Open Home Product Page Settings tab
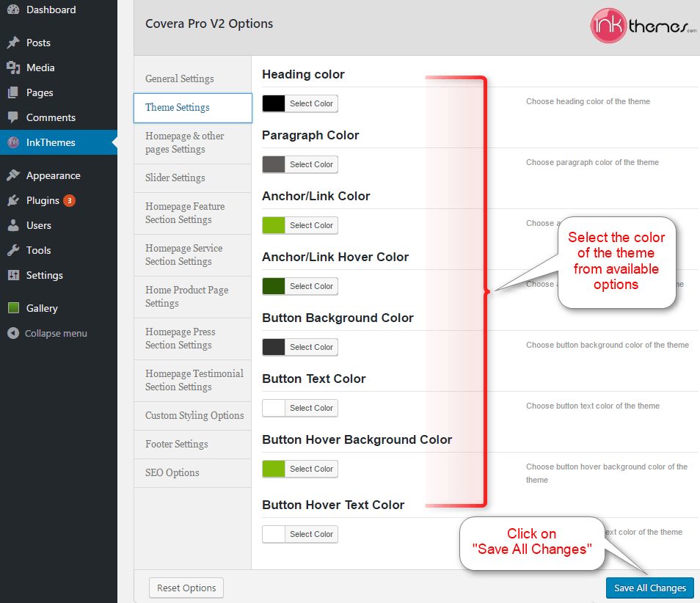700x603 pixels. point(192,297)
